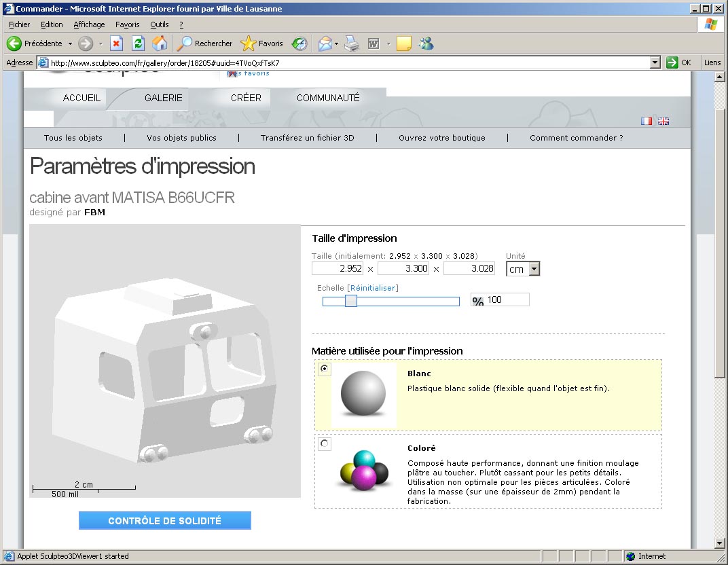Screen dimensions: 728x565
Task: Open the Messenger icon in toolbar
Action: (x=426, y=43)
